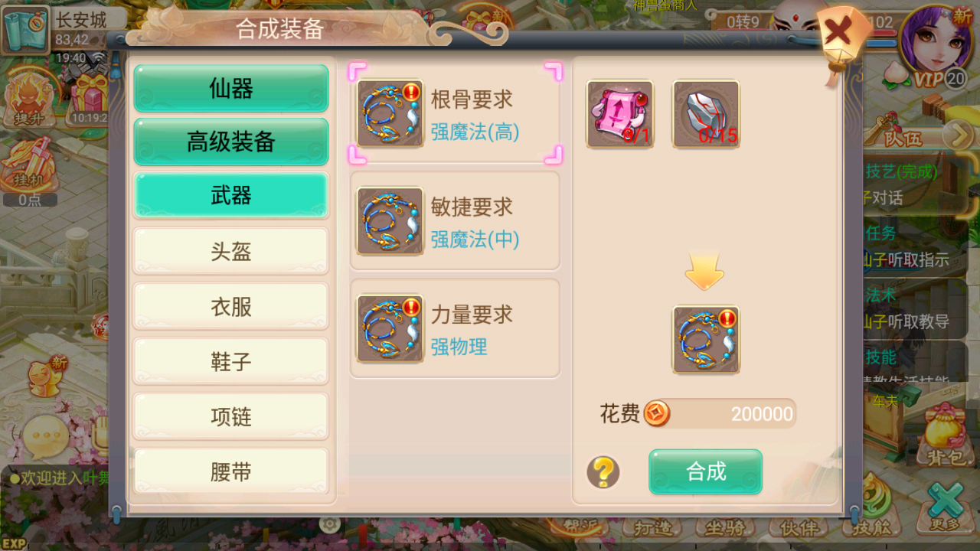Image resolution: width=980 pixels, height=551 pixels.
Task: Click the 合成 synthesize button
Action: pos(706,471)
